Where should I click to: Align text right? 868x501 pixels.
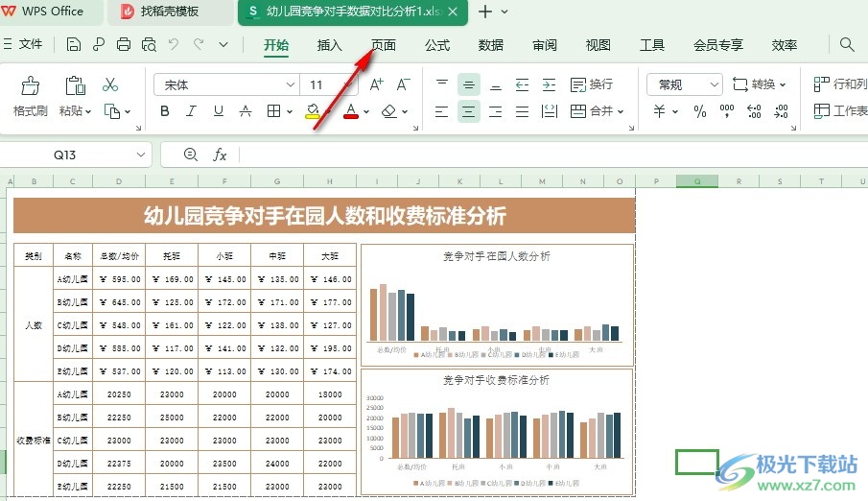[496, 111]
